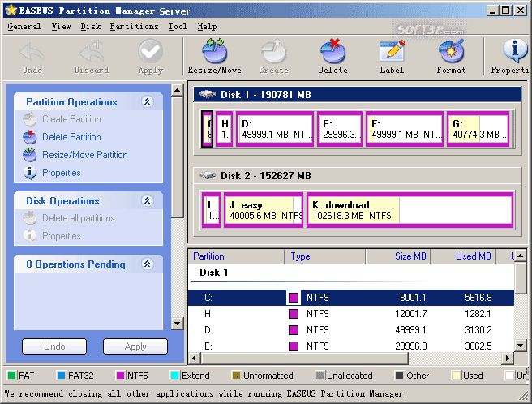Viewport: 532px width, 404px height.
Task: Click the Extend legend color swatch
Action: click(174, 375)
